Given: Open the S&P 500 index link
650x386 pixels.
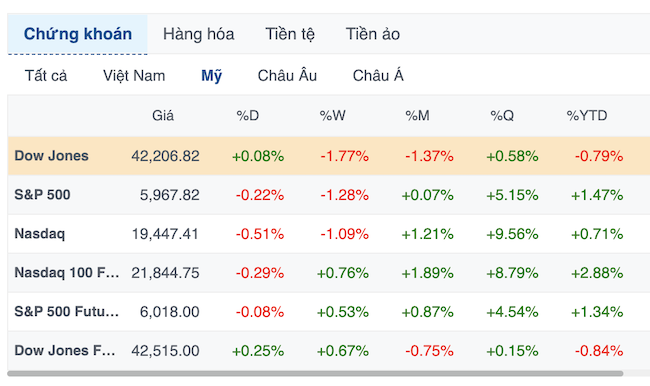Looking at the screenshot, I should (x=42, y=195).
